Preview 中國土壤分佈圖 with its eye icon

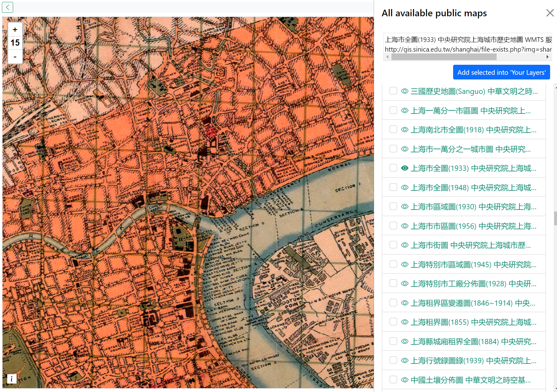coord(405,380)
